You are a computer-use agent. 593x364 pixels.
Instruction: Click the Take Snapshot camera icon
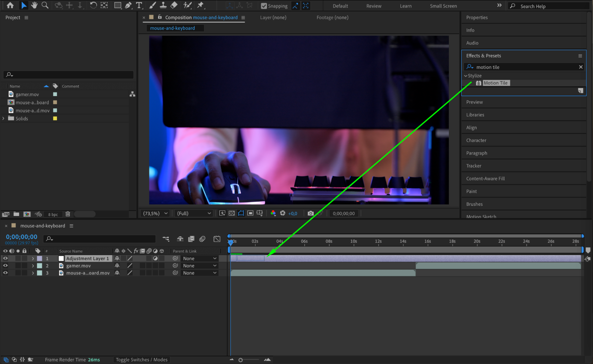click(x=310, y=213)
